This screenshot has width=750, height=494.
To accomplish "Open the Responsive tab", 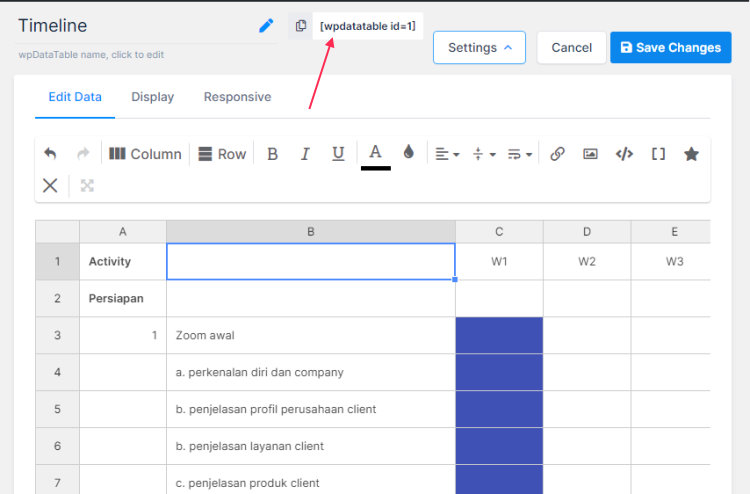I will pos(237,97).
